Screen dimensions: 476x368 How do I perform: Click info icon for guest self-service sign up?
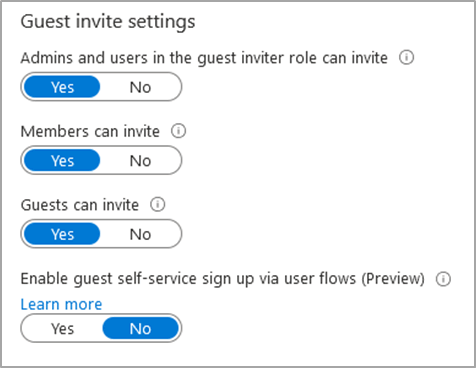point(443,279)
